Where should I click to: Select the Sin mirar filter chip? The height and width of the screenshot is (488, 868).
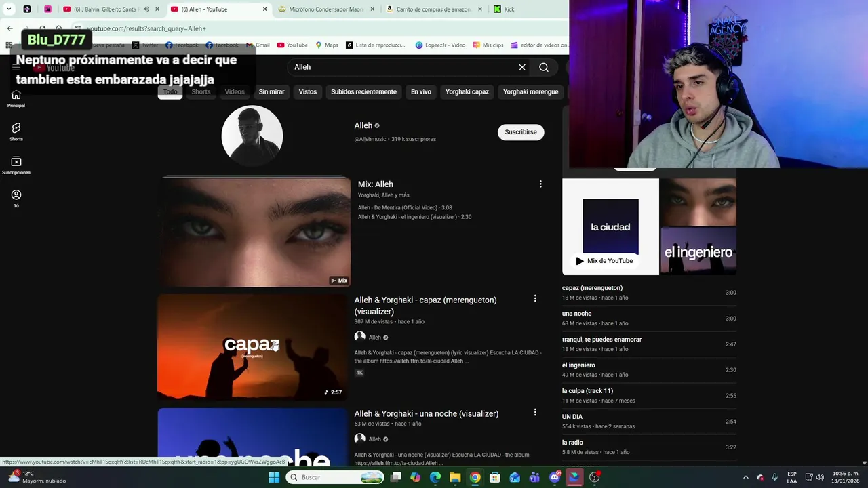271,91
